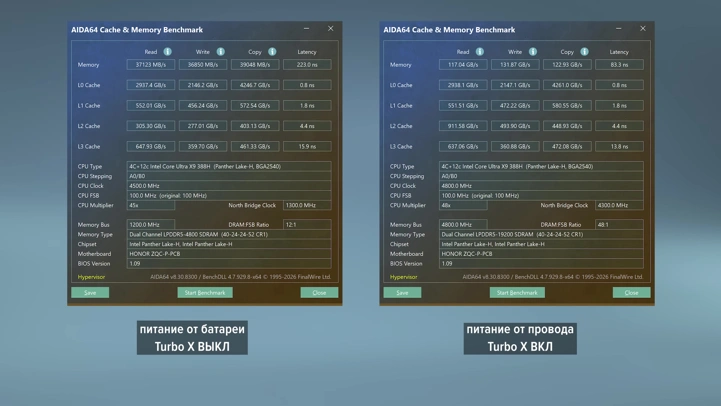
Task: Click L1 Cache Write value 472.22 GB/s
Action: [x=515, y=106]
